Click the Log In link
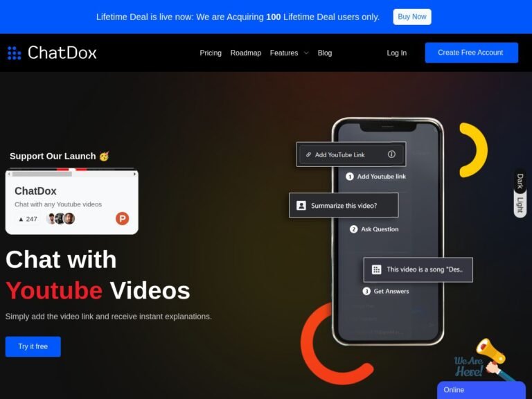 (x=397, y=53)
